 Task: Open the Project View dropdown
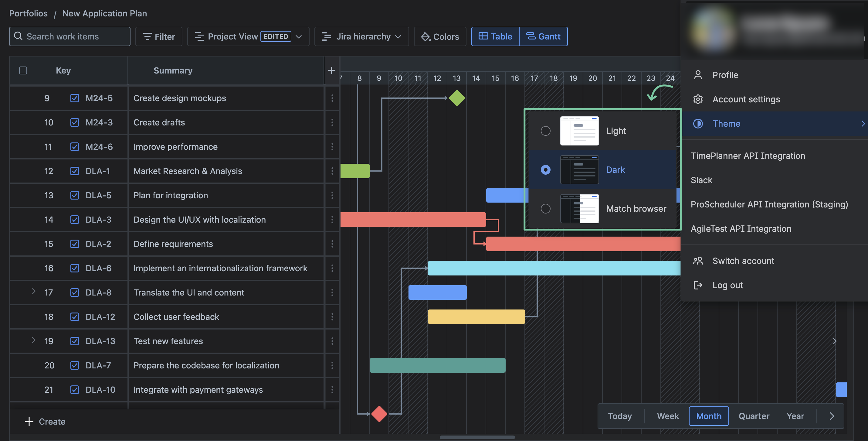248,36
